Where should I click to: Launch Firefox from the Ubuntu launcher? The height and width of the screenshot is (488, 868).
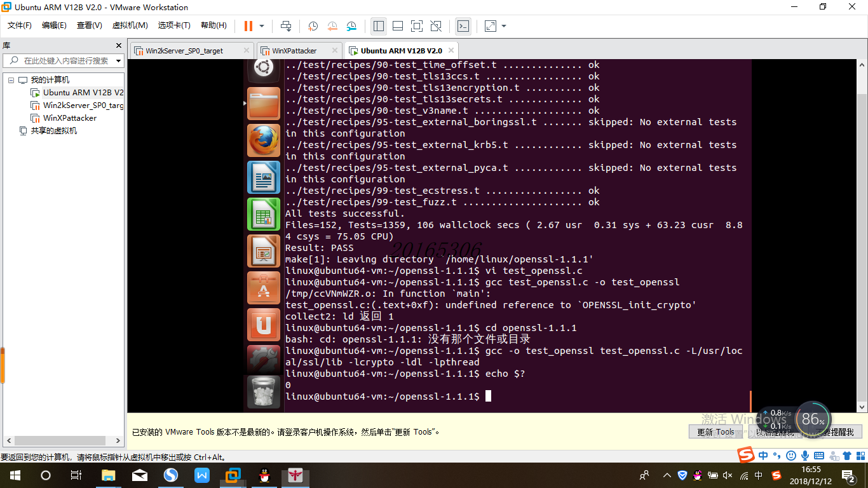click(264, 140)
